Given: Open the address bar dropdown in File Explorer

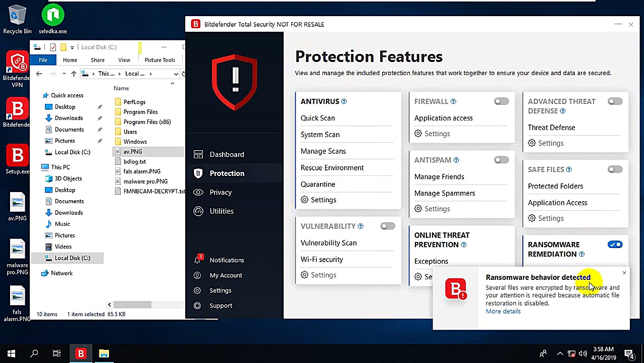Looking at the screenshot, I should point(176,74).
